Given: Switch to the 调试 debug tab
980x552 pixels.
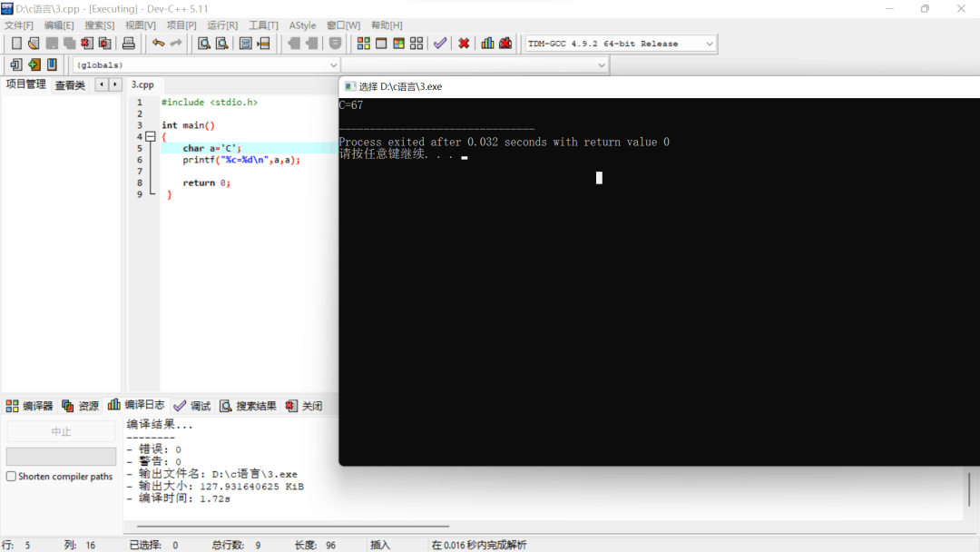Looking at the screenshot, I should 192,406.
